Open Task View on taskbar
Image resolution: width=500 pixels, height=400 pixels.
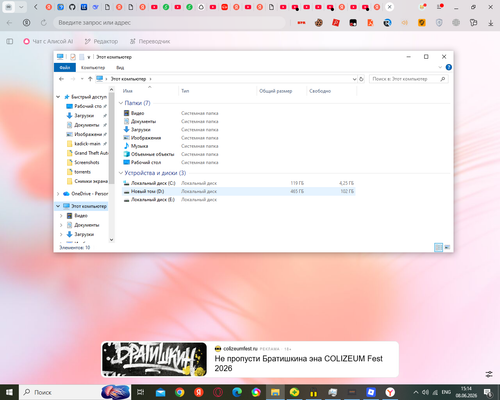pos(141,392)
